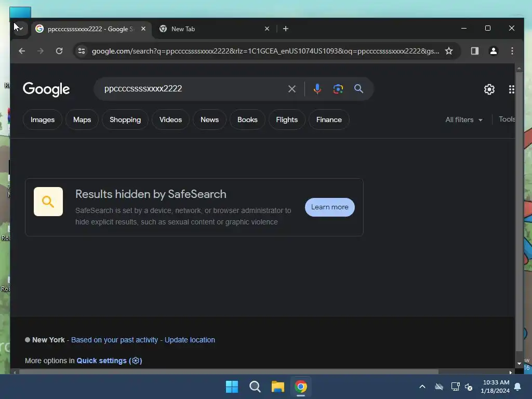The height and width of the screenshot is (399, 532).
Task: Click Learn more about SafeSearch
Action: point(329,207)
